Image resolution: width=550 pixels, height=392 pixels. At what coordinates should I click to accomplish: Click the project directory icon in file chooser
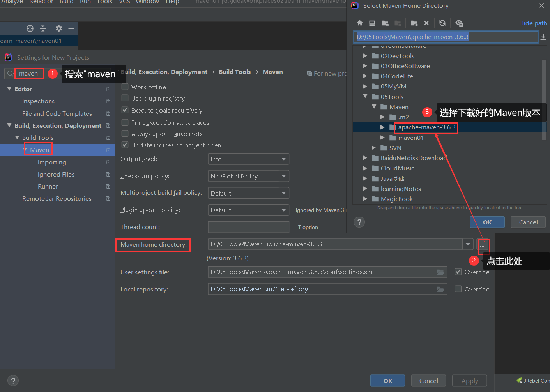385,23
